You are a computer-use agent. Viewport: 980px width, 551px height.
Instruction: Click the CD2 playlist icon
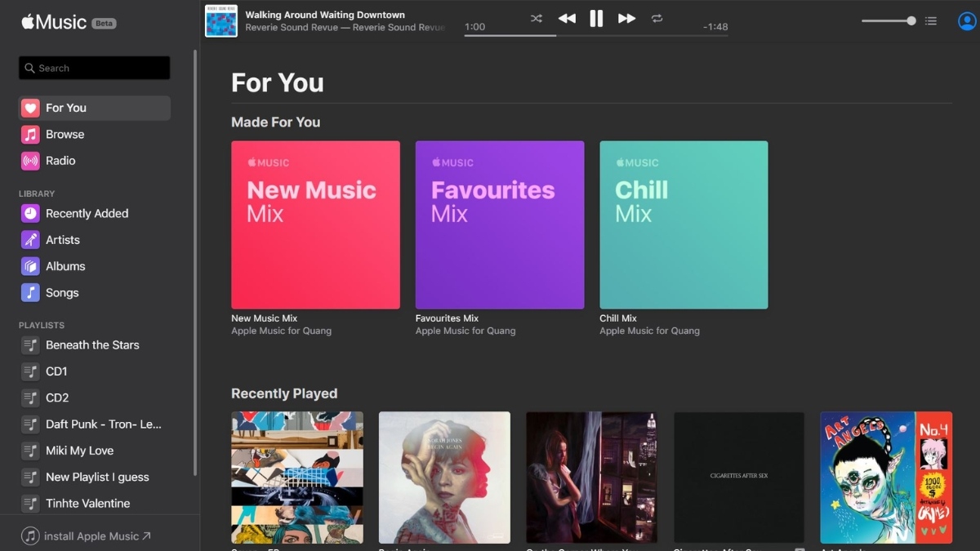point(30,398)
